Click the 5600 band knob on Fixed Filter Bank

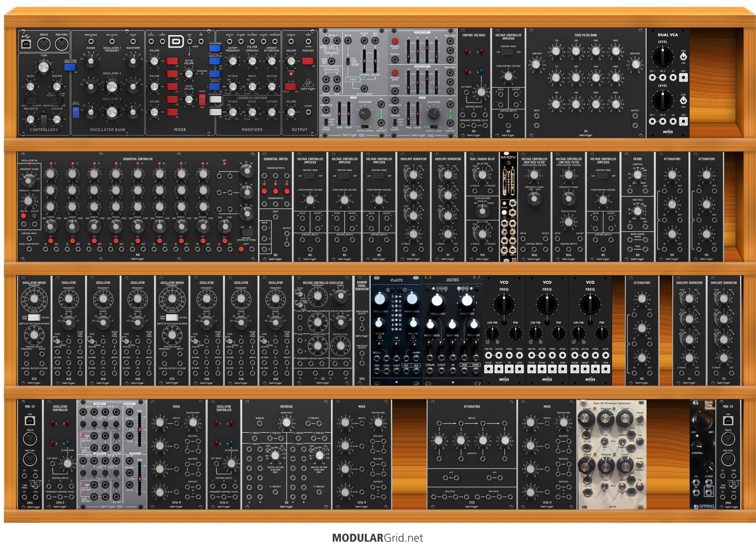615,104
